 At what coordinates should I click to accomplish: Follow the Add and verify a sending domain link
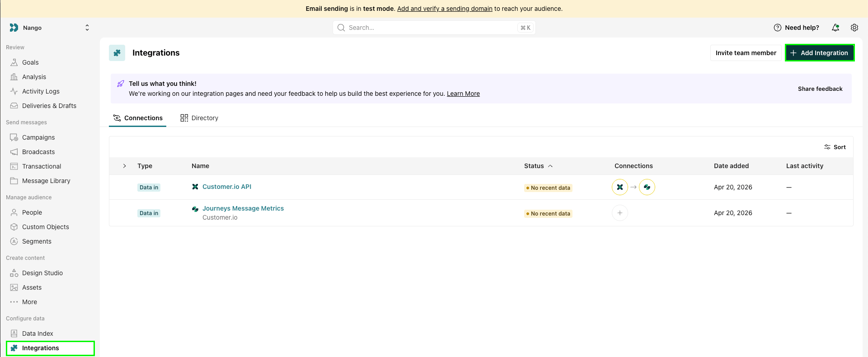(445, 9)
